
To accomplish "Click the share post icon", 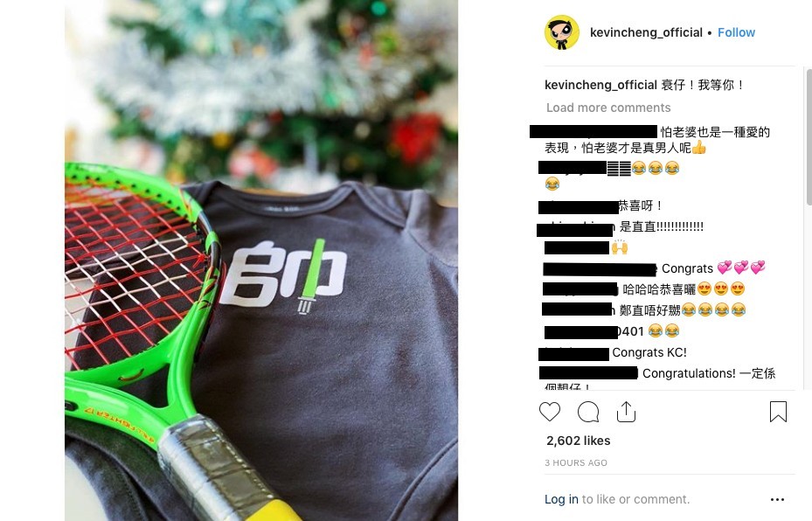I will pos(626,412).
